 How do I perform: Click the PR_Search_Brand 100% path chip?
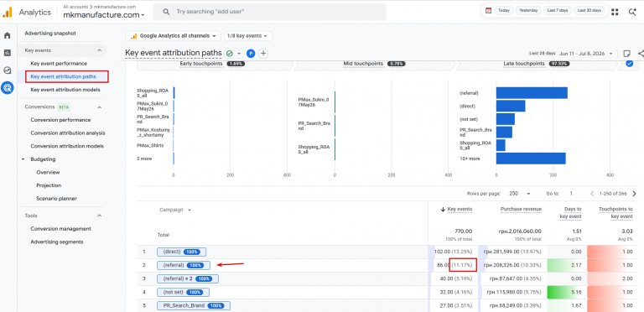point(194,306)
